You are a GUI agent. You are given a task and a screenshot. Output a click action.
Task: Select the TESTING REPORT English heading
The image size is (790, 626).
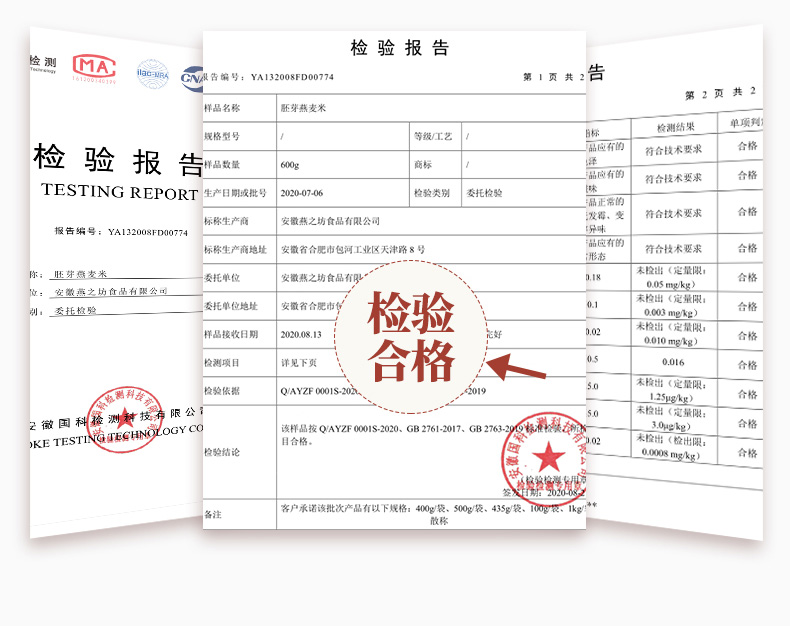pyautogui.click(x=119, y=192)
